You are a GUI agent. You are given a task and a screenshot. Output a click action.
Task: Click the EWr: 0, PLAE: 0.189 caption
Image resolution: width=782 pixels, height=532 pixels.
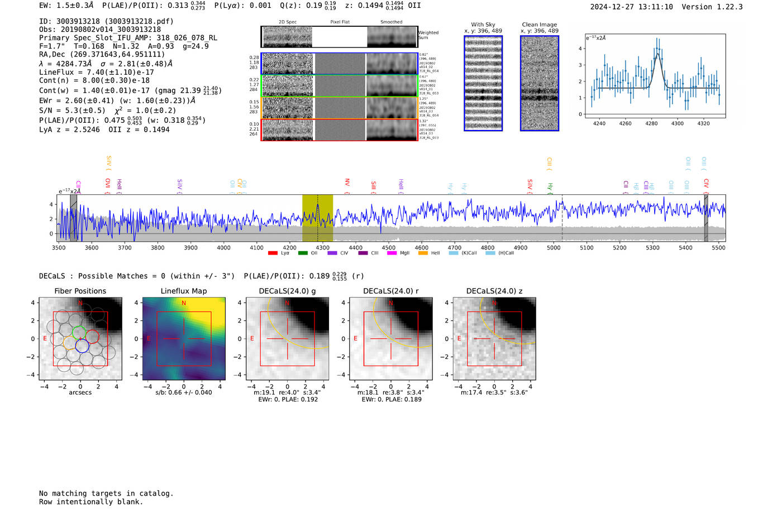coord(391,399)
